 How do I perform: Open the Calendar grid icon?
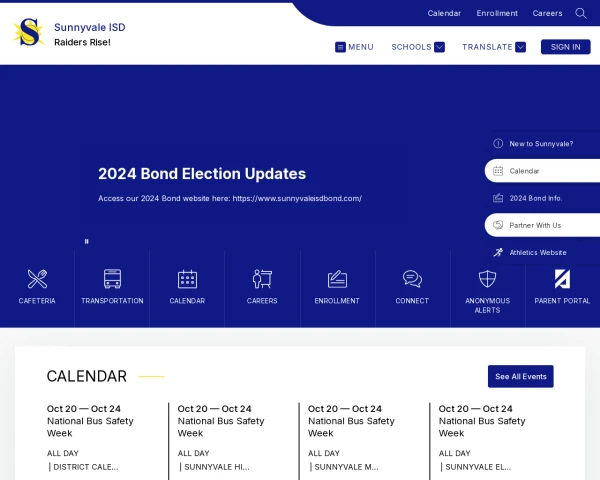[x=187, y=279]
